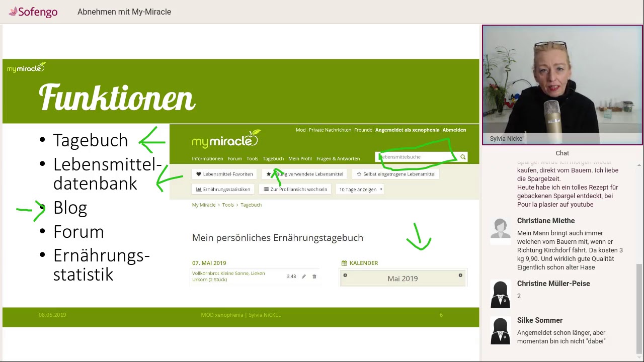Click Angemeldet als xenophenia link
Viewport: 644px width, 362px height.
click(407, 130)
